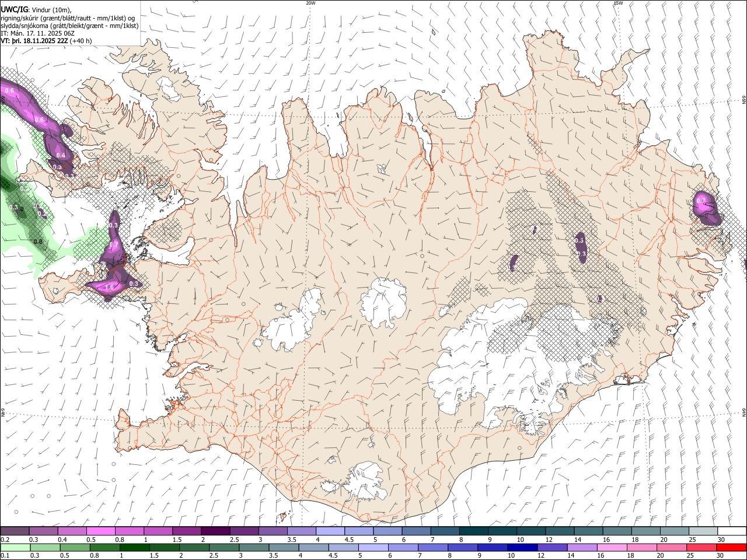Click the "rigning/skúrir" legend description line
Screen dimensions: 747x560
(68, 18)
